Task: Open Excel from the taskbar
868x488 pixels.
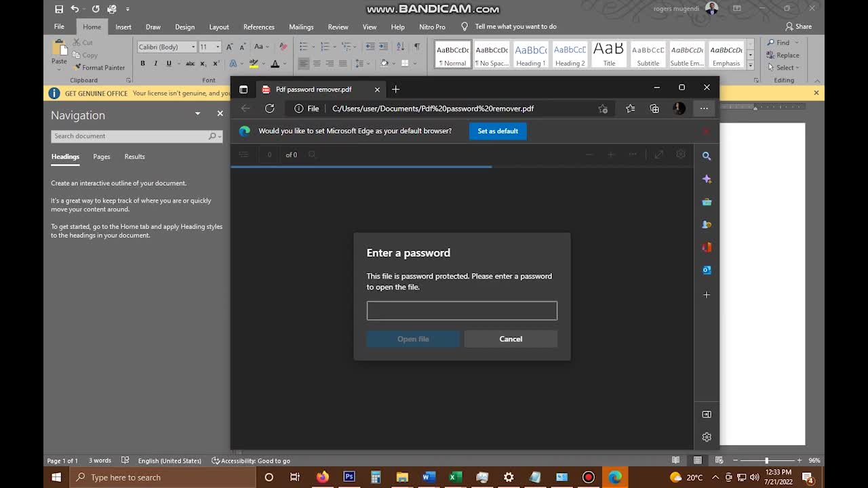Action: [455, 477]
